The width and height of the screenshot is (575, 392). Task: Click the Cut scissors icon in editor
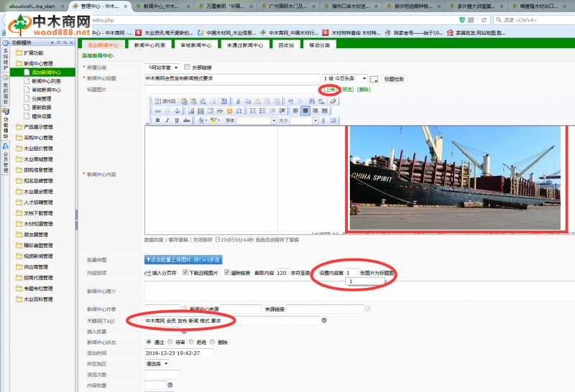coord(238,101)
